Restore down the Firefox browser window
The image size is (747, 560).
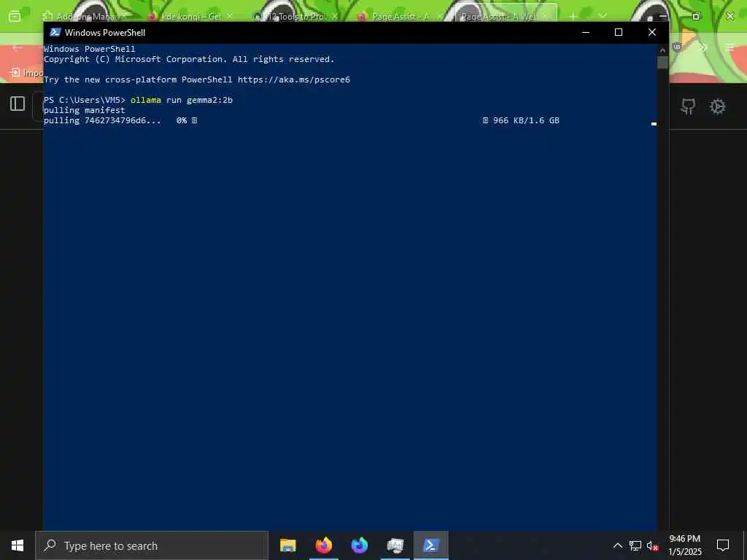tap(696, 16)
